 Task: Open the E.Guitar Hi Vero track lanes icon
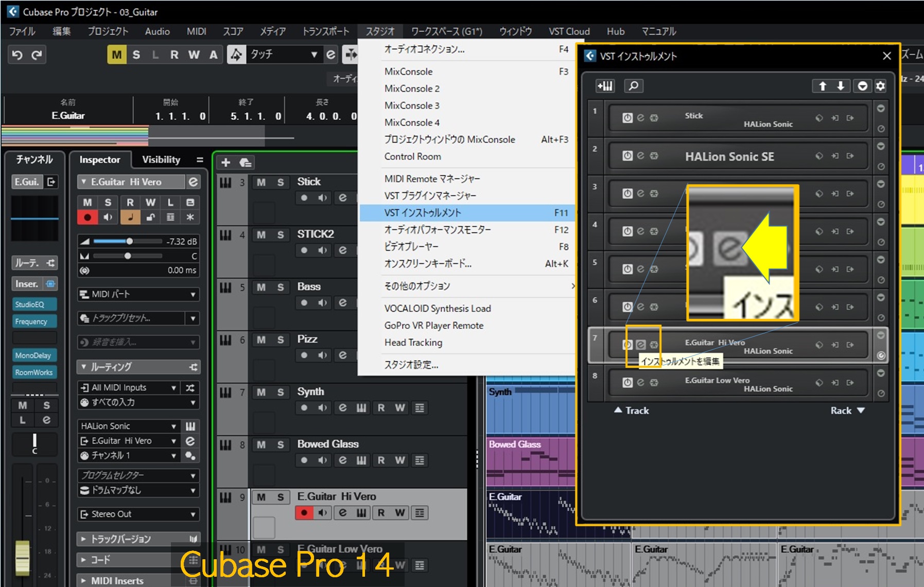pyautogui.click(x=420, y=513)
